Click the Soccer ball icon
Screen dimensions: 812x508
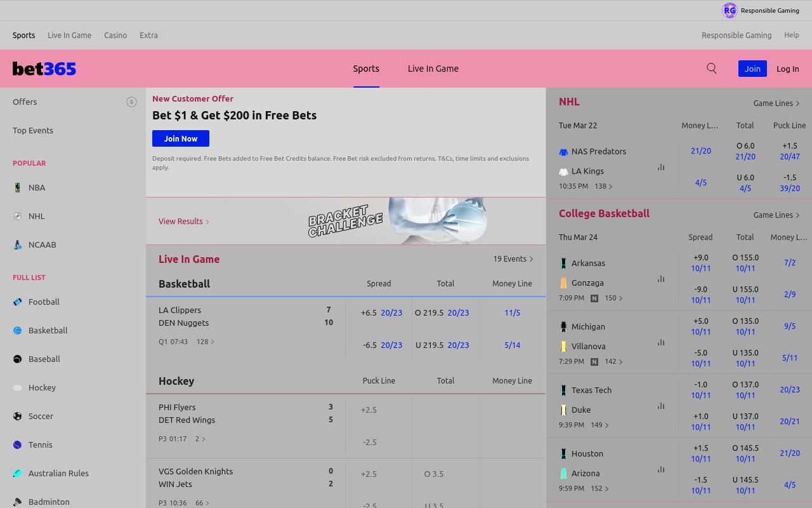(x=18, y=416)
